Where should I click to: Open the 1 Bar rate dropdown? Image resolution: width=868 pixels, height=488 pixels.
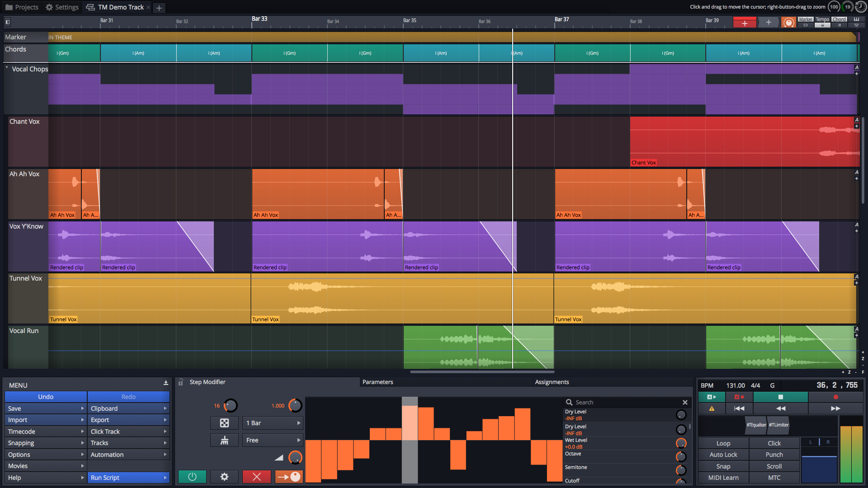[273, 423]
